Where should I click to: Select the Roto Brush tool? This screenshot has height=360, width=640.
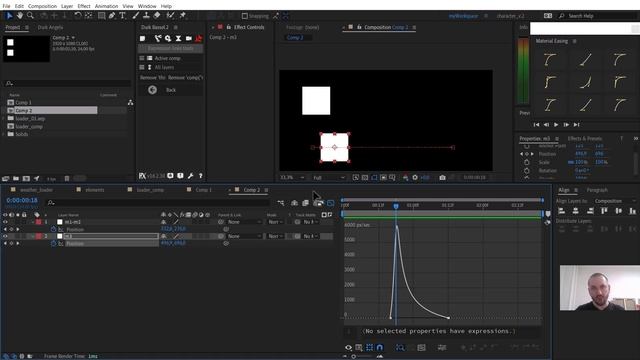[x=170, y=16]
